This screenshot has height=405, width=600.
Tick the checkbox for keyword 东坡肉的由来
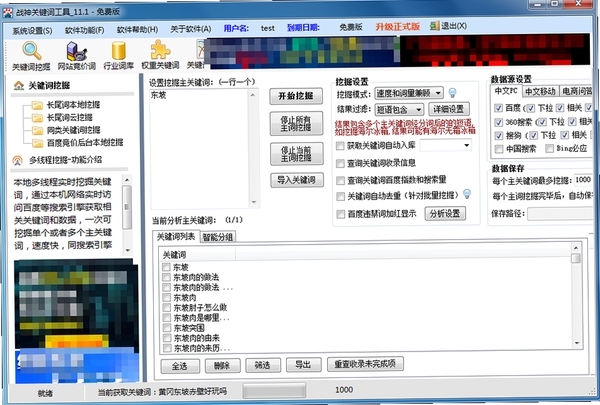tap(166, 338)
